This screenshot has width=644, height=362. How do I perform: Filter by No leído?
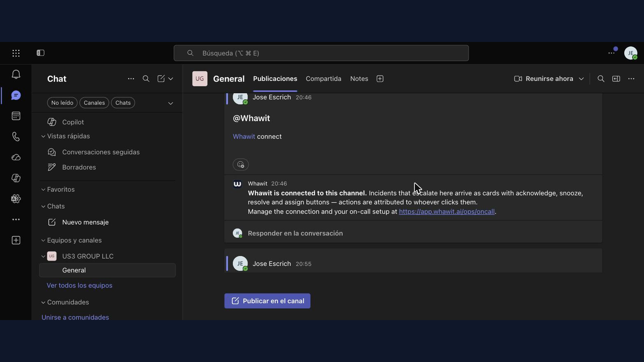[x=62, y=103]
